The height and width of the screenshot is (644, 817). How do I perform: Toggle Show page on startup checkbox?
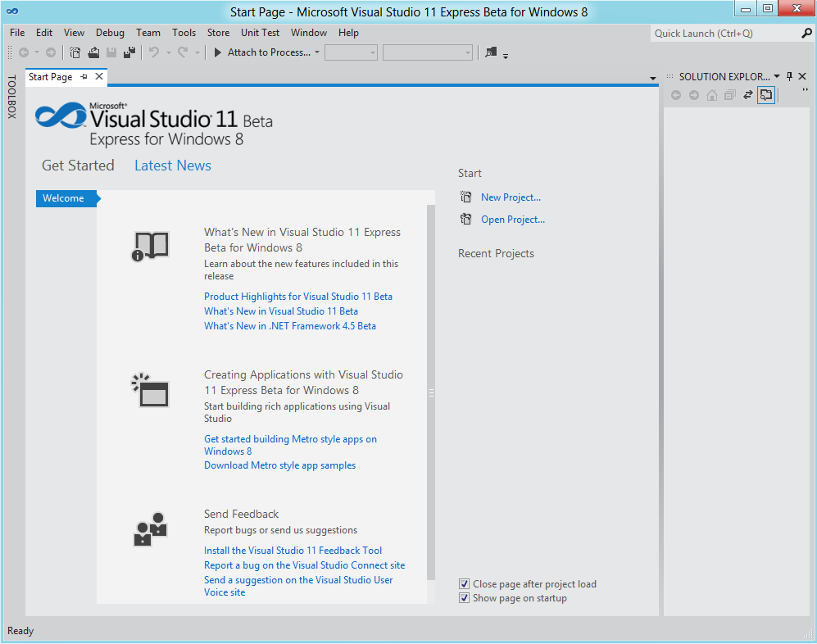pos(464,597)
